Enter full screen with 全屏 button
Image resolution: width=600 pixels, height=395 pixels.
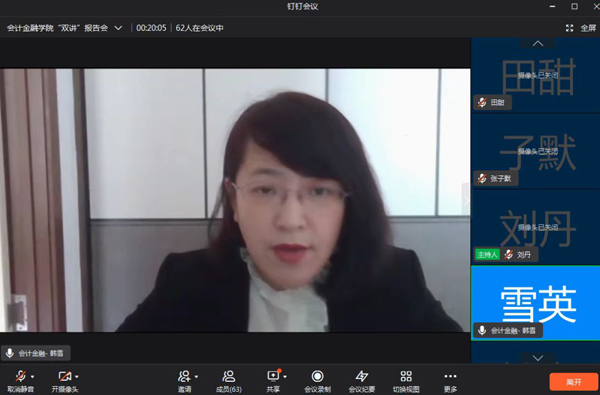coord(581,28)
